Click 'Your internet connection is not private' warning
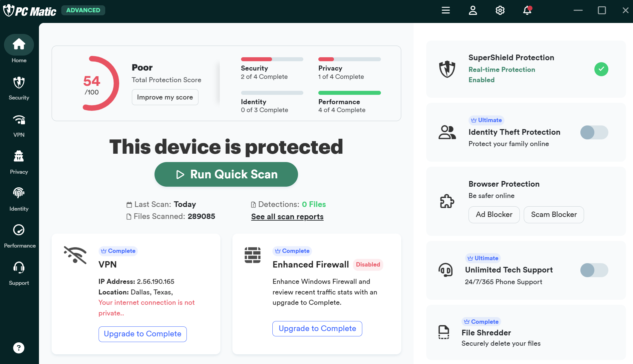633x364 pixels. click(147, 308)
